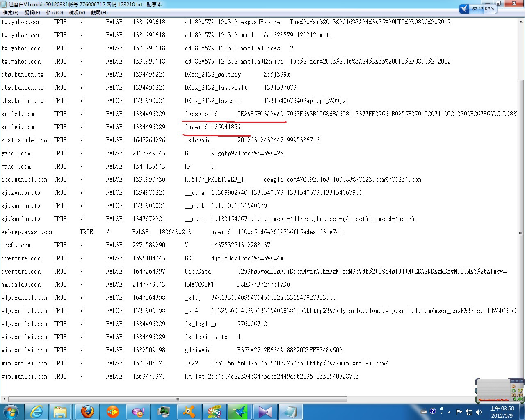
Task: Click the 'DRfx_2132_lastvisit' cookie name
Action: (x=216, y=88)
